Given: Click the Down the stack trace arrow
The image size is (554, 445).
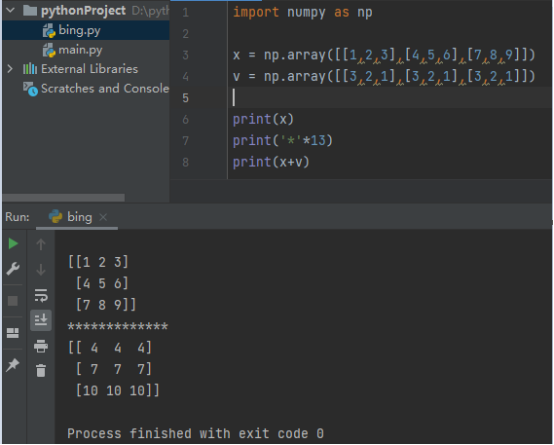Looking at the screenshot, I should coord(41,270).
